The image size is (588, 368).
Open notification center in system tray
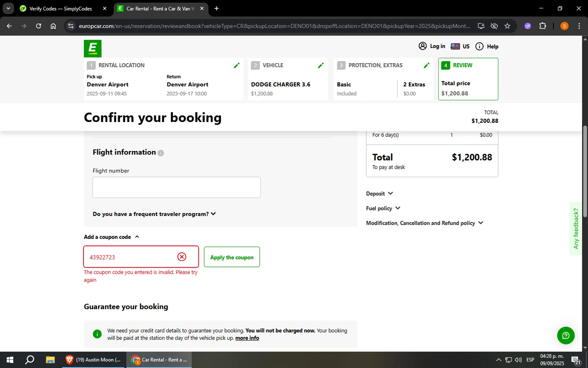click(576, 360)
